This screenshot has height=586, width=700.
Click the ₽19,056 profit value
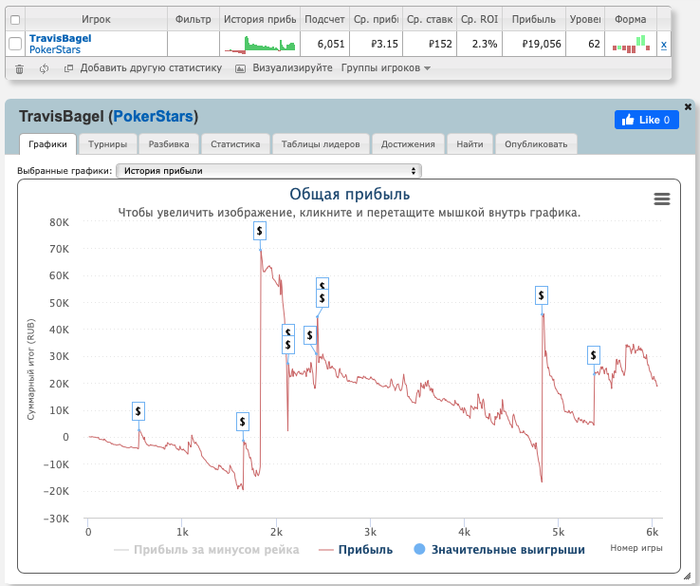[542, 44]
